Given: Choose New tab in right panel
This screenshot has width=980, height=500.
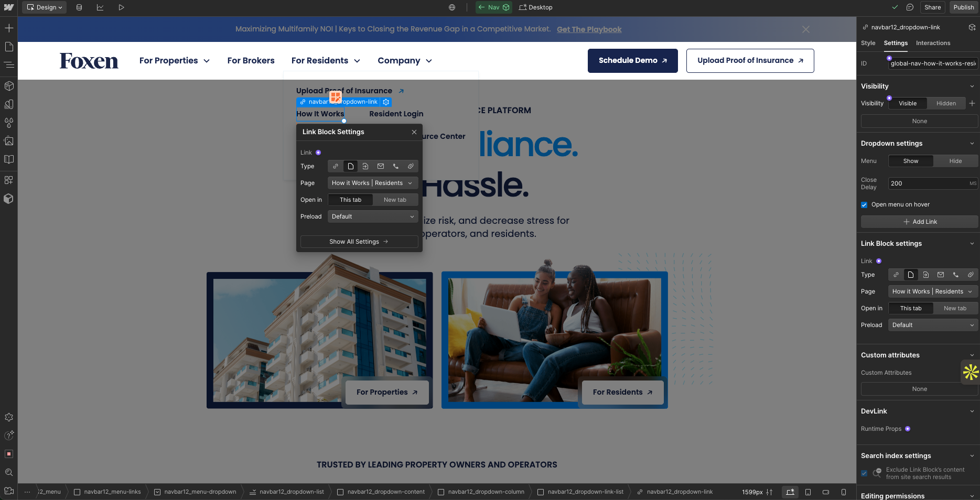Looking at the screenshot, I should coord(955,308).
